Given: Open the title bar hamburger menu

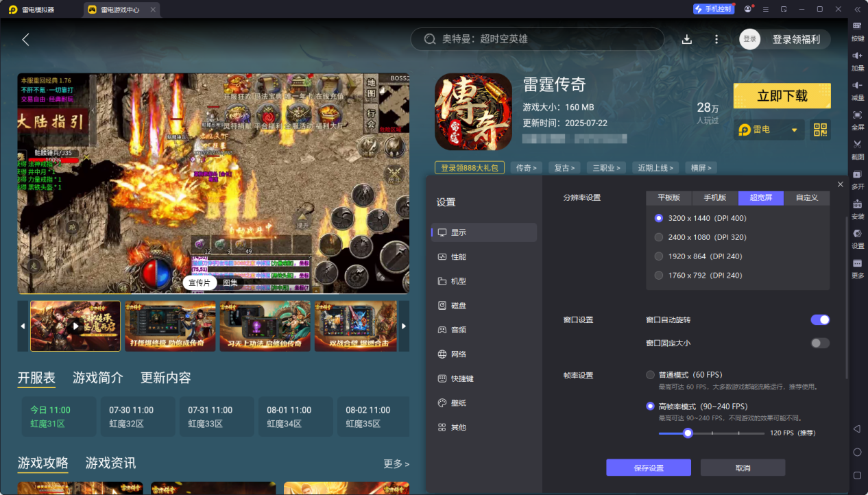Looking at the screenshot, I should 765,9.
